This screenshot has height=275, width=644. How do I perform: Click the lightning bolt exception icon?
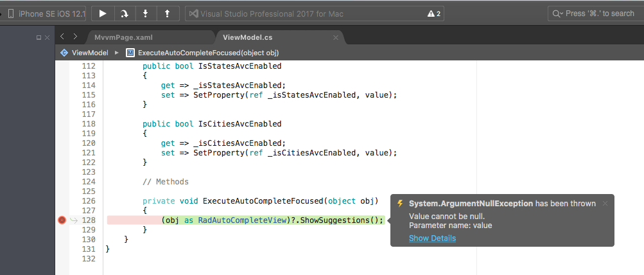[400, 204]
